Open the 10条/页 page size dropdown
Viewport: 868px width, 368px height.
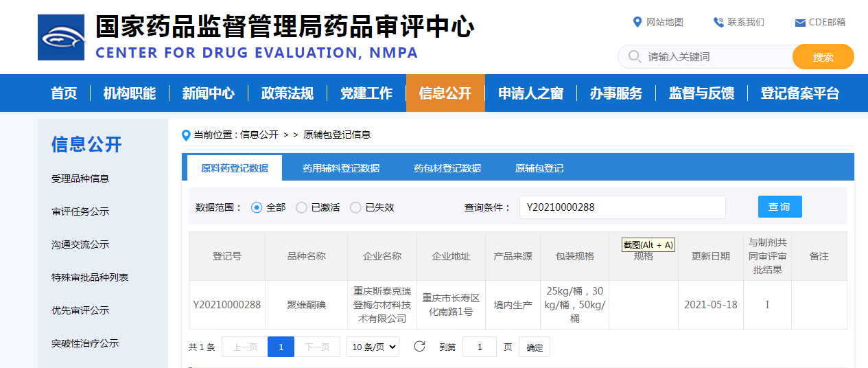coord(373,347)
